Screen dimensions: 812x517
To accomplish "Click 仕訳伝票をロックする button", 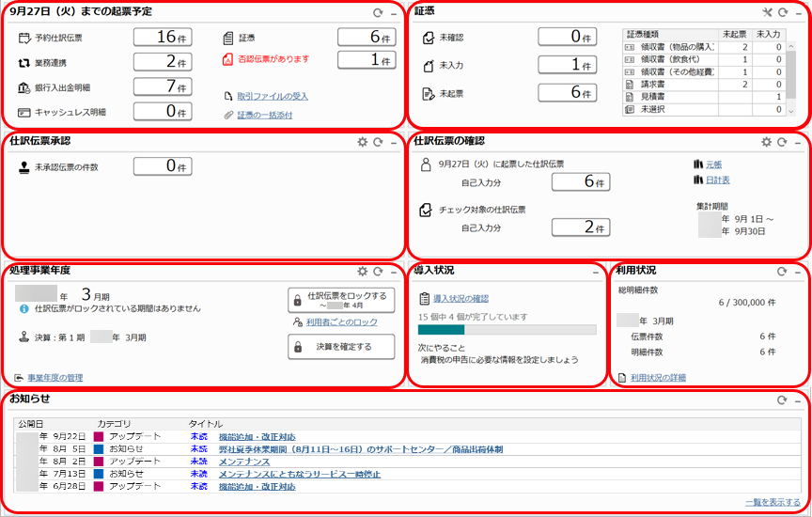I will (x=341, y=301).
